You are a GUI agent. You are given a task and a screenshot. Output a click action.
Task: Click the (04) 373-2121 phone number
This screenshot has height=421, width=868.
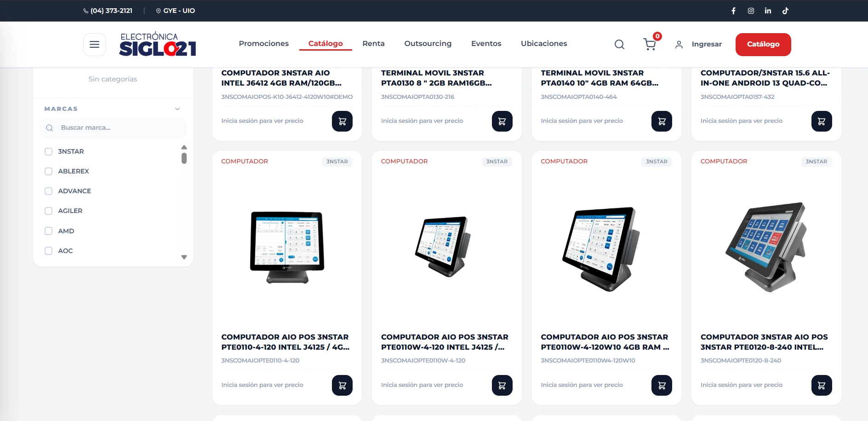pos(111,11)
